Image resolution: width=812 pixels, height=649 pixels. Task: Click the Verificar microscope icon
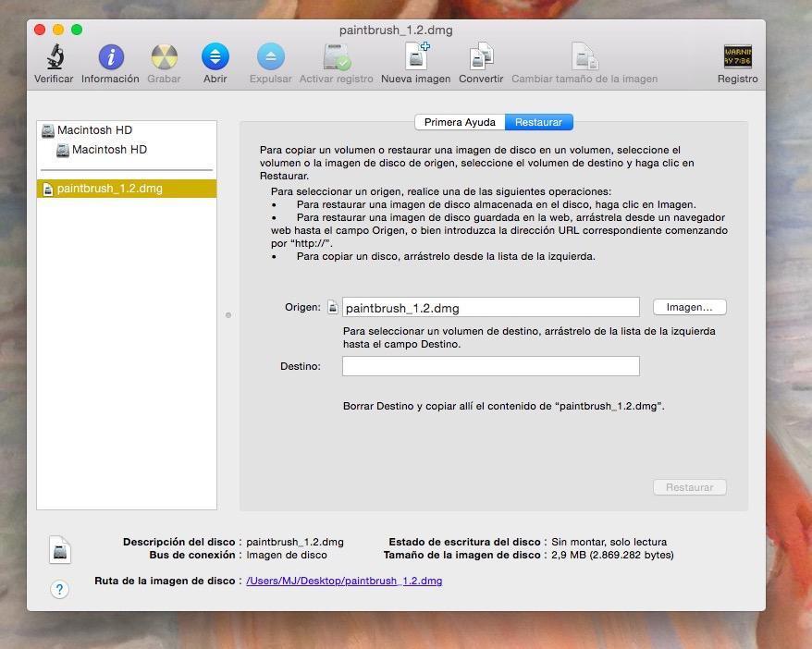pyautogui.click(x=54, y=57)
